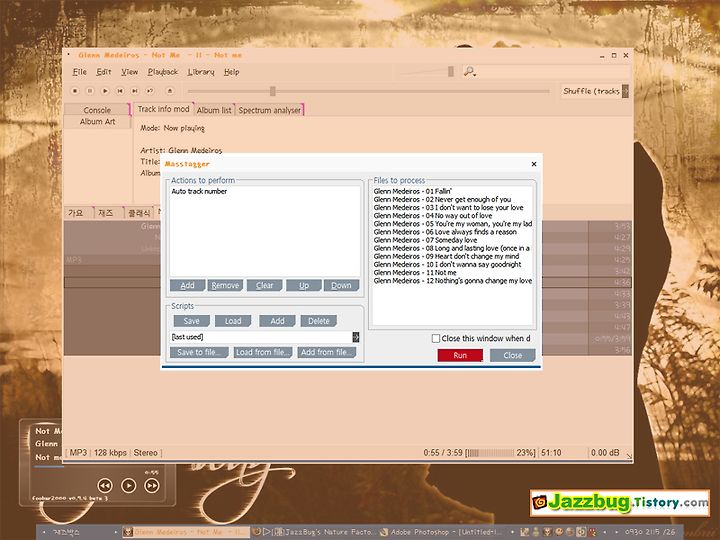The image size is (720, 540).
Task: Select file '01 Fallin''
Action: (x=412, y=191)
